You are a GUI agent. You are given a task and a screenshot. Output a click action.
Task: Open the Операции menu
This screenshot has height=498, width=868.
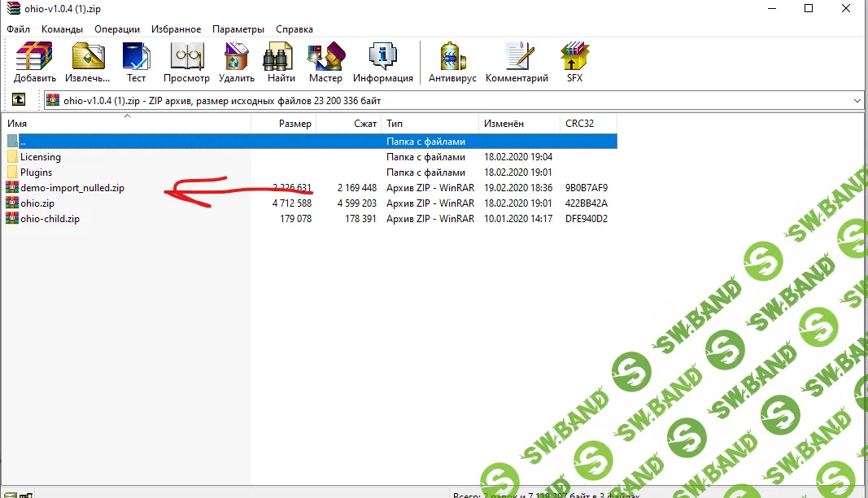116,29
